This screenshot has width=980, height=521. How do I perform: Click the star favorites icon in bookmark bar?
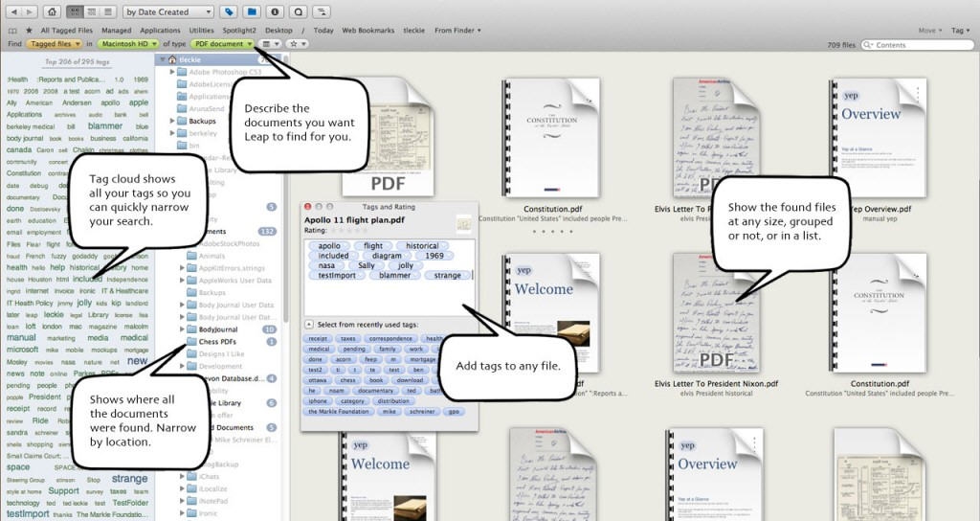pyautogui.click(x=29, y=30)
